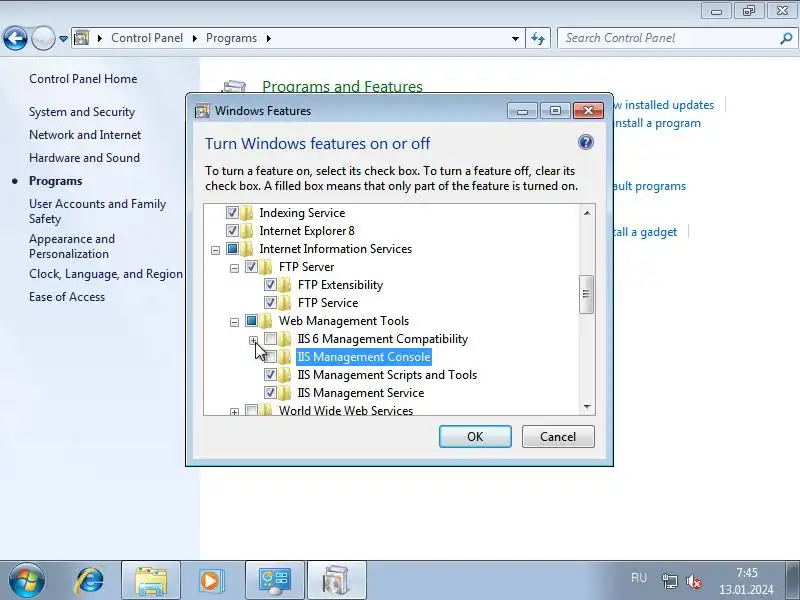Uncheck the IIS Management Service checkbox
This screenshot has height=600, width=800.
pos(270,392)
